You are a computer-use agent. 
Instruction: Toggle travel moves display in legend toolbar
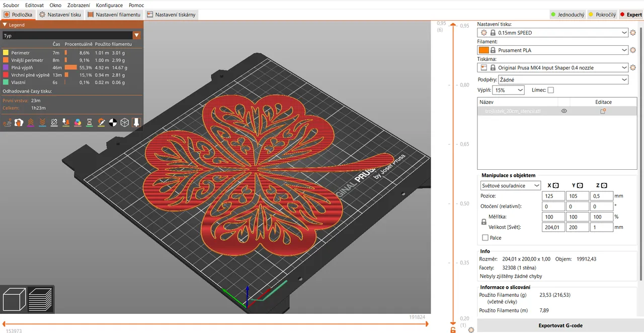tap(8, 122)
